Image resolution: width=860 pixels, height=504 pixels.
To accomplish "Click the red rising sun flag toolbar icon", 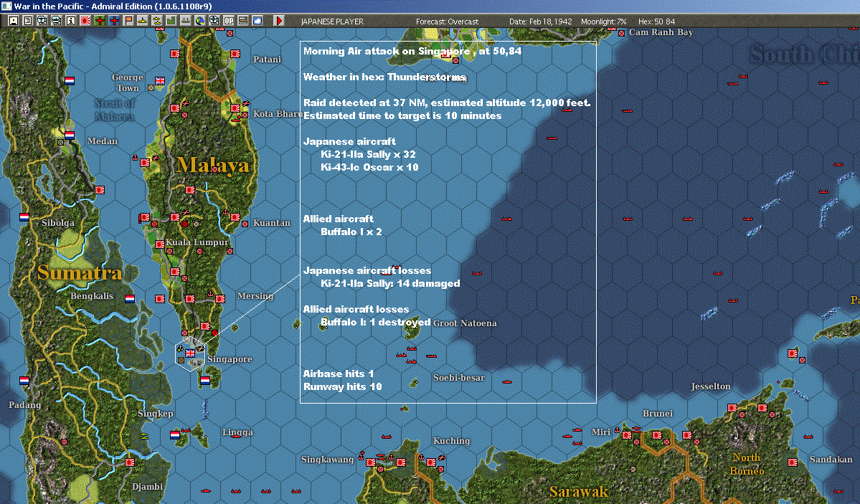I will [85, 21].
